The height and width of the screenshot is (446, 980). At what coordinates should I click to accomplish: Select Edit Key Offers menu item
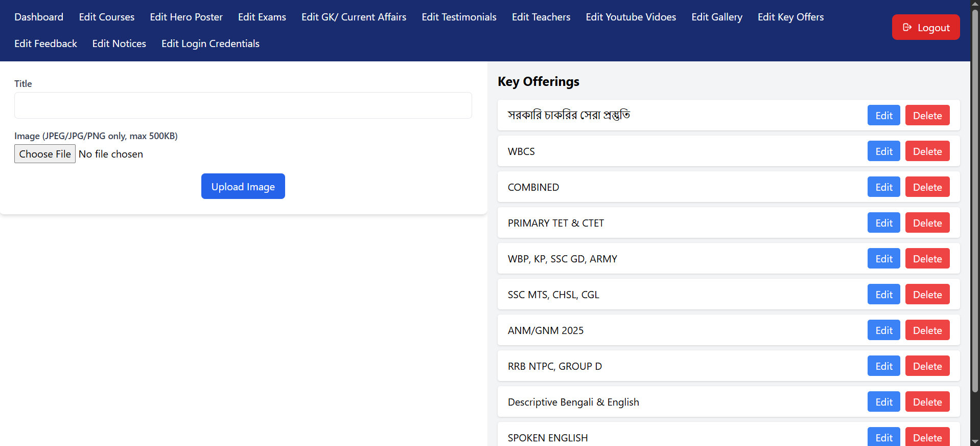click(x=790, y=17)
